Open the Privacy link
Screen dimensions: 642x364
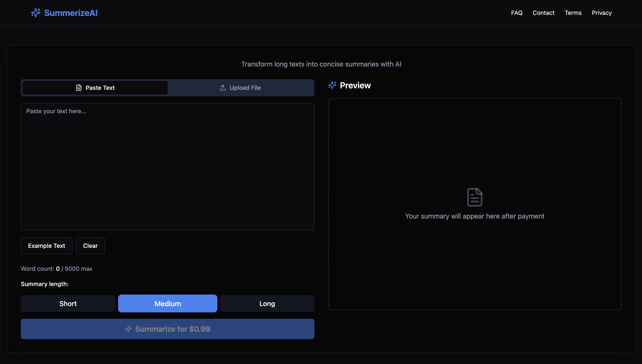601,13
